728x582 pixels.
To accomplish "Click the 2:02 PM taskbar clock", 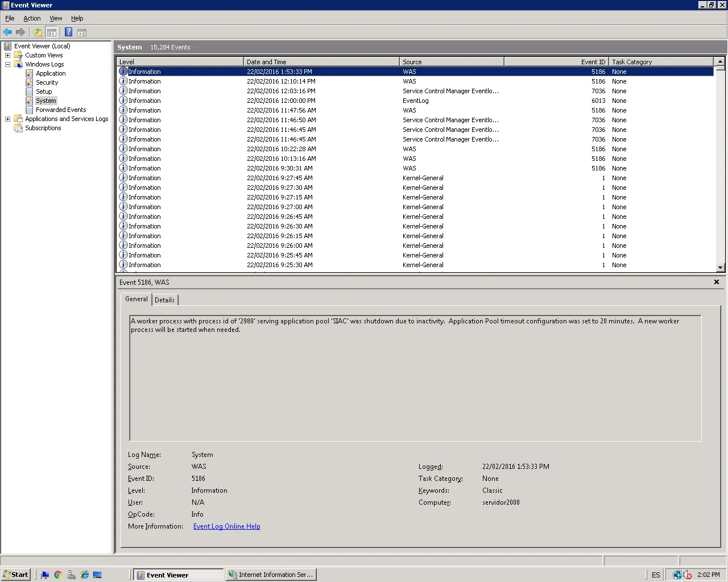I will tap(709, 575).
